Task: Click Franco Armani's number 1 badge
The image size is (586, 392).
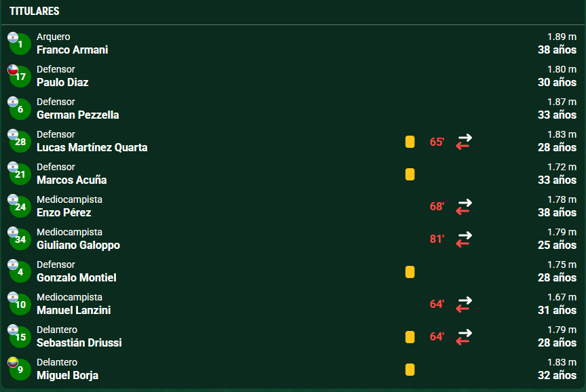Action: 20,43
